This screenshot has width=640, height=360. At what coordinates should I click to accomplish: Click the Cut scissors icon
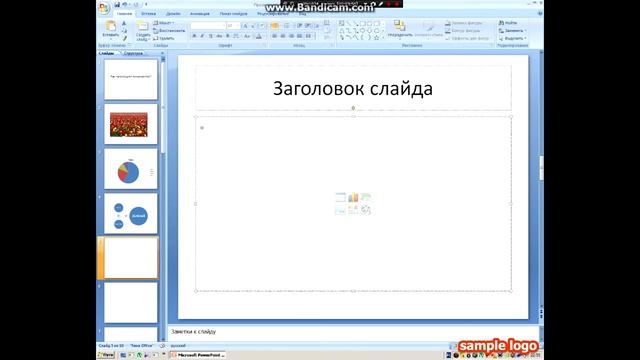pos(124,23)
